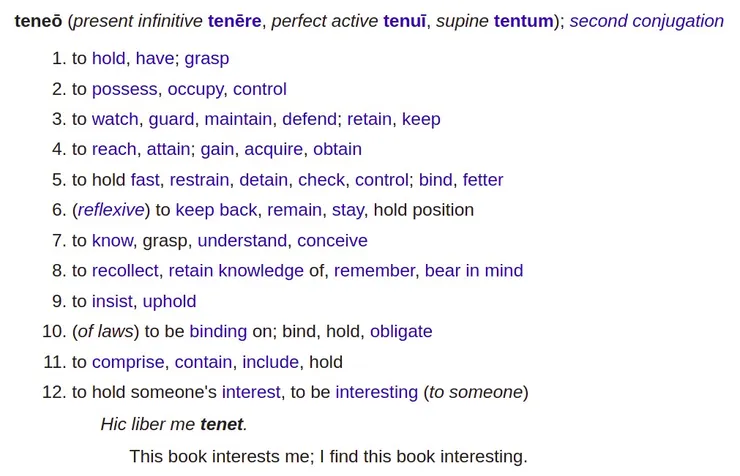Open the 'conceive' link
Screen dimensions: 740x476
[332, 241]
